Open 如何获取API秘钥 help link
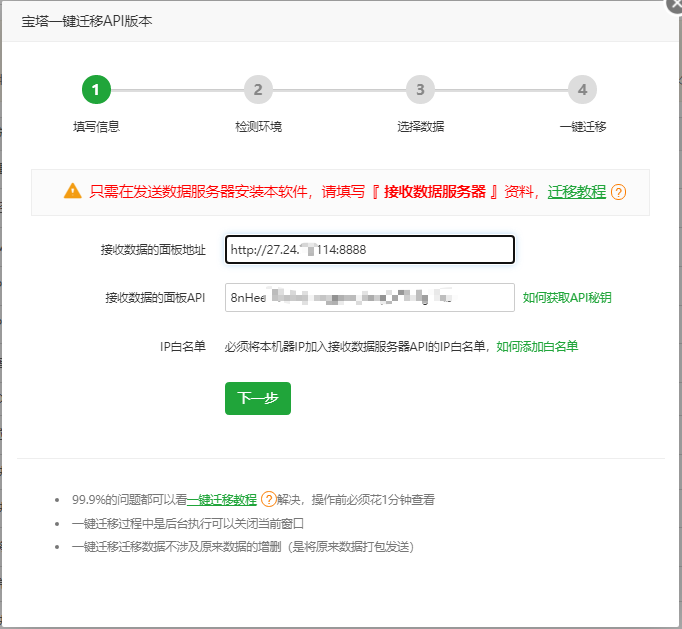The image size is (682, 629). pyautogui.click(x=567, y=298)
